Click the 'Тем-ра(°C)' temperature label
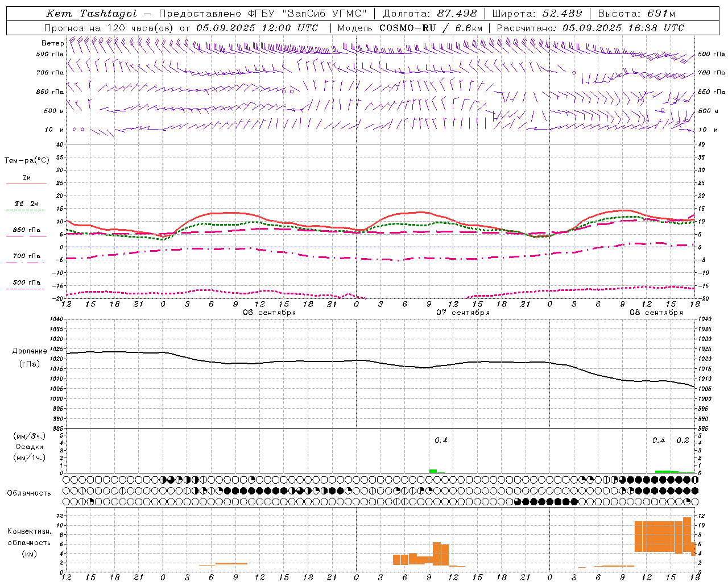728x582 pixels. [27, 161]
